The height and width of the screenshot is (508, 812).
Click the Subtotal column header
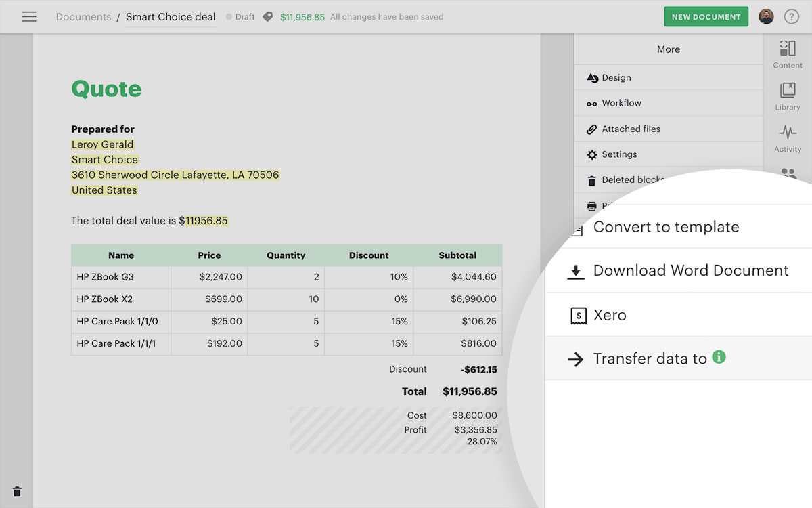click(457, 255)
